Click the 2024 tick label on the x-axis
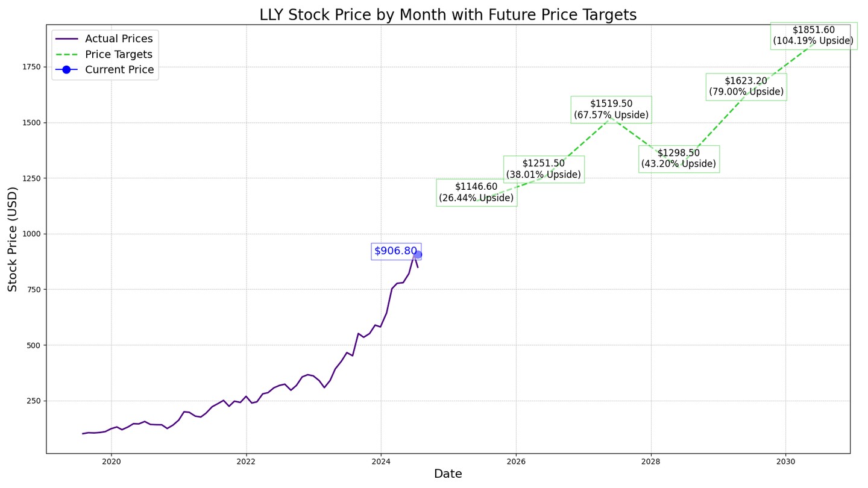The height and width of the screenshot is (488, 868). tap(381, 462)
